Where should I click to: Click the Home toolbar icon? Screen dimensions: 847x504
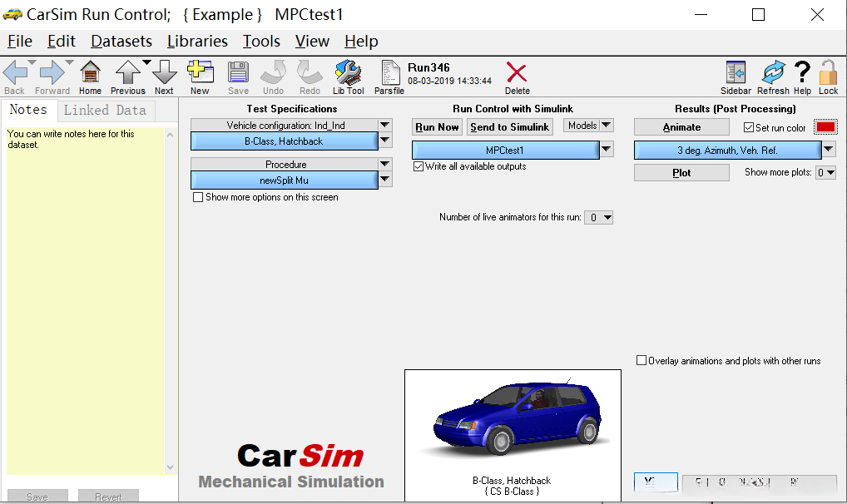[x=90, y=73]
